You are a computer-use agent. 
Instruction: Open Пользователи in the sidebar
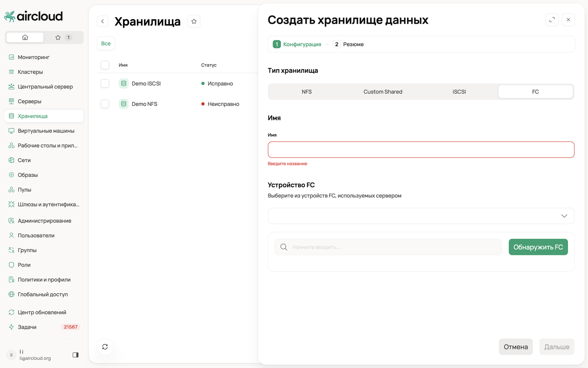(44, 236)
